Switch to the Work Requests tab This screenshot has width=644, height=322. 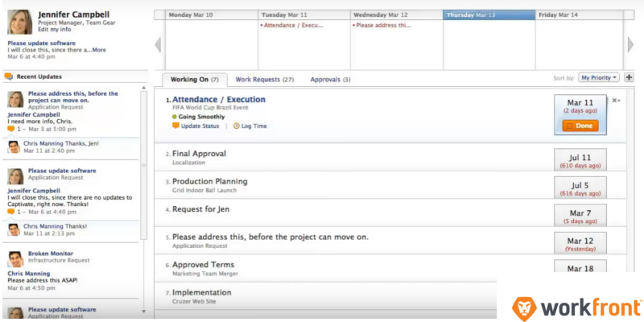tap(264, 80)
